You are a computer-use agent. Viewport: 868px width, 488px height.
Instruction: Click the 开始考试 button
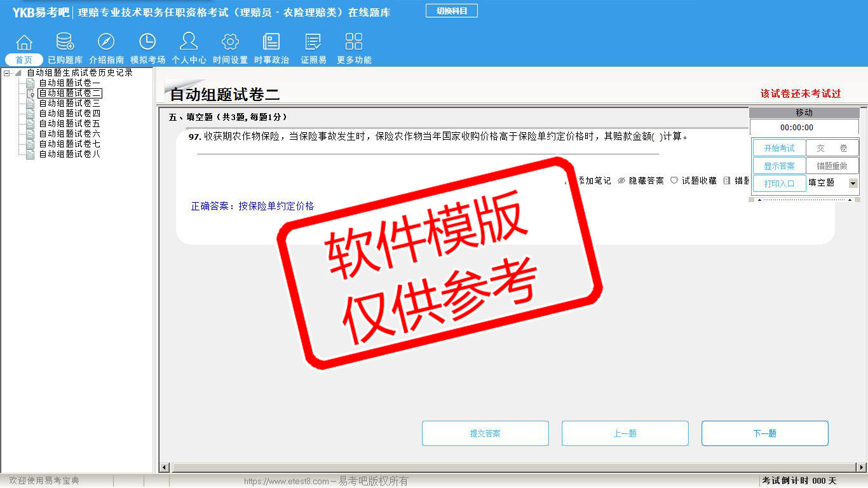coord(779,148)
